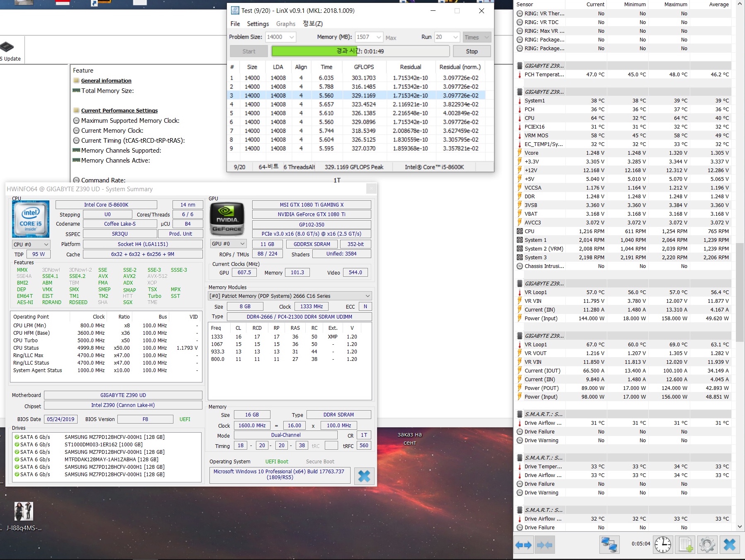
Task: Open the File menu in LinX
Action: [x=235, y=24]
